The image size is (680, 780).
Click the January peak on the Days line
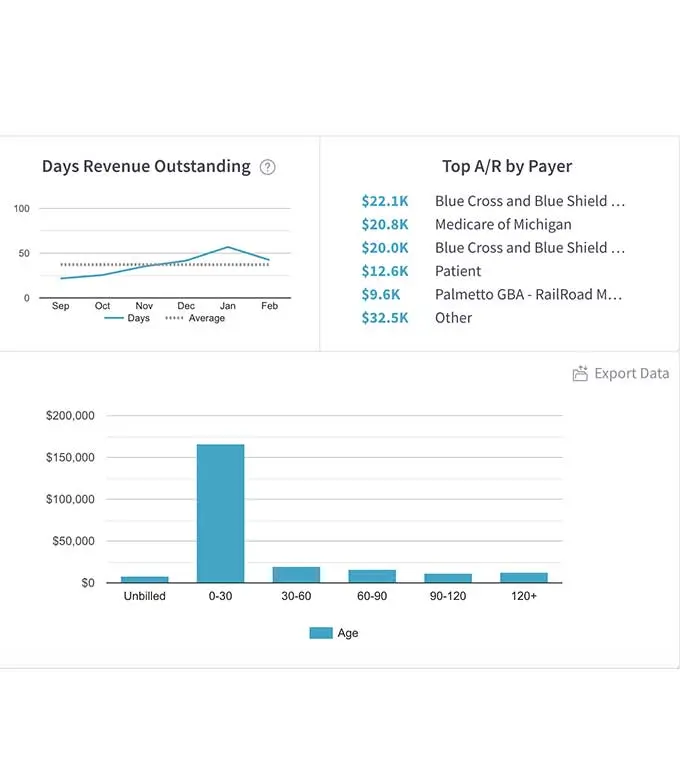click(228, 247)
